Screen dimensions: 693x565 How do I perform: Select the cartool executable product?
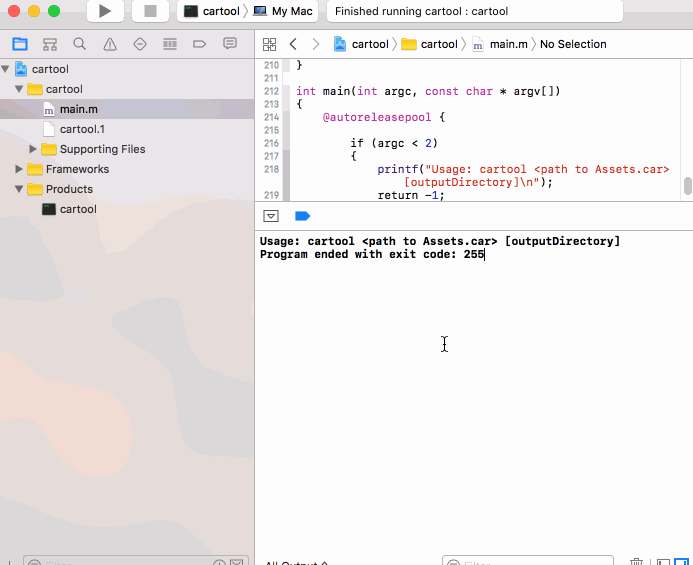click(x=69, y=209)
